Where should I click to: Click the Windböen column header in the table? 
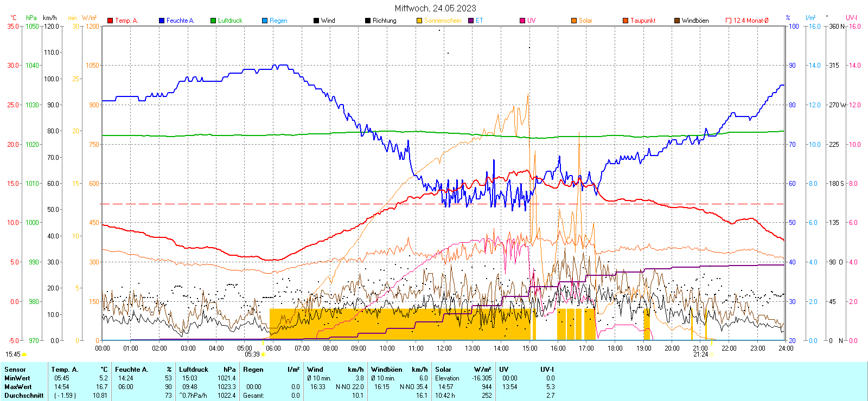point(387,370)
